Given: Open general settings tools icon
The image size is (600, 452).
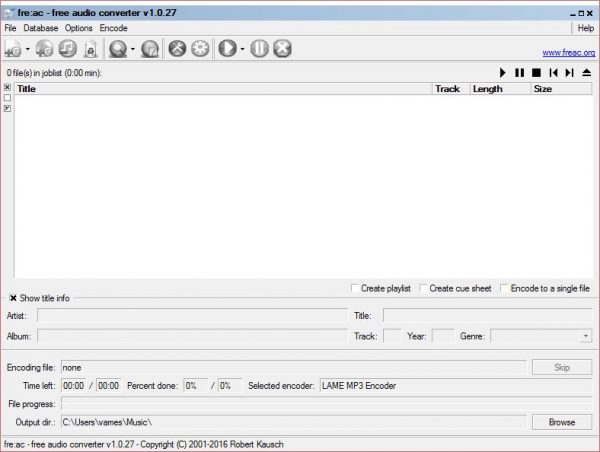Looking at the screenshot, I should point(177,49).
